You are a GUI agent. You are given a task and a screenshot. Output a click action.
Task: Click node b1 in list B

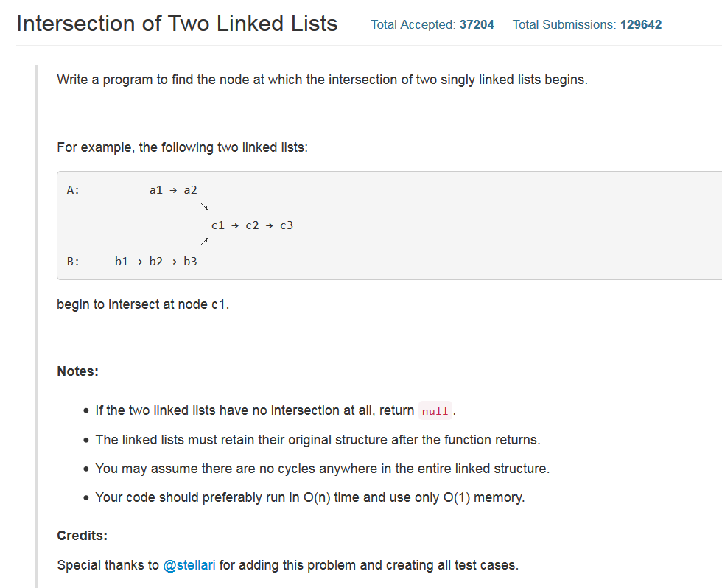(122, 262)
